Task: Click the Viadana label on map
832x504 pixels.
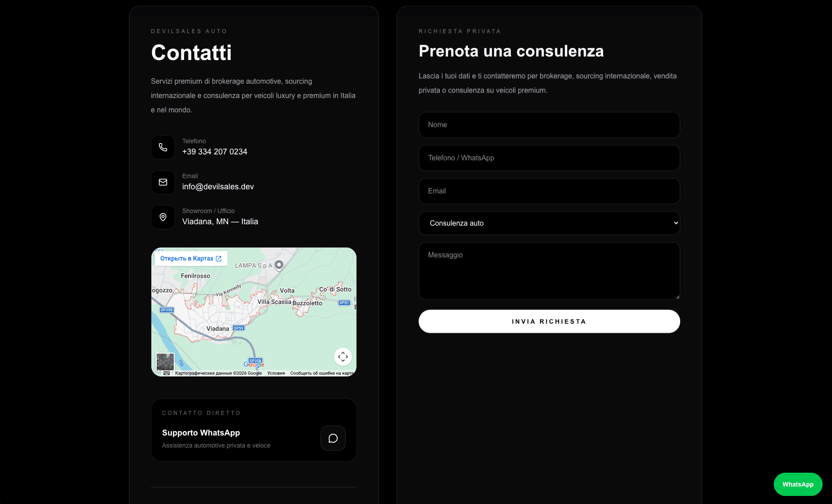Action: 218,329
